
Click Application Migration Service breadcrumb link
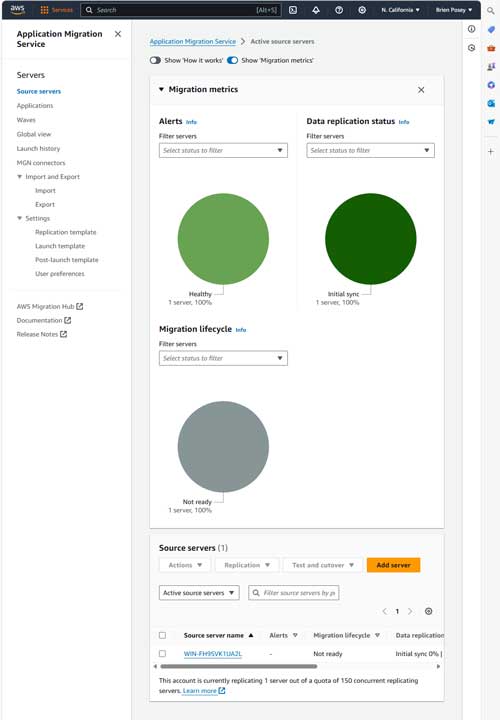(x=193, y=41)
